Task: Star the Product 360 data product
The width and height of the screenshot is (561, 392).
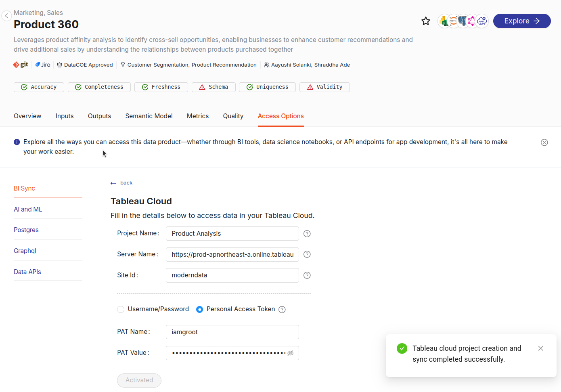Action: click(426, 21)
